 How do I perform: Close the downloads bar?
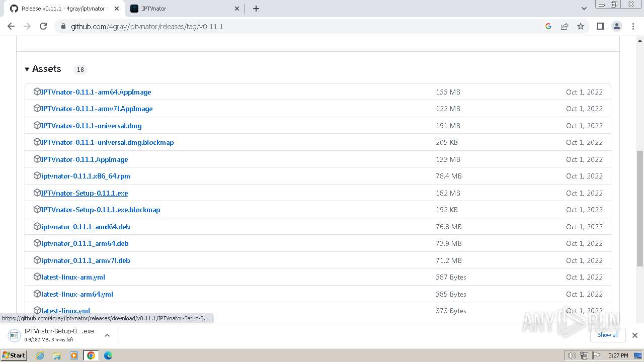coord(634,335)
